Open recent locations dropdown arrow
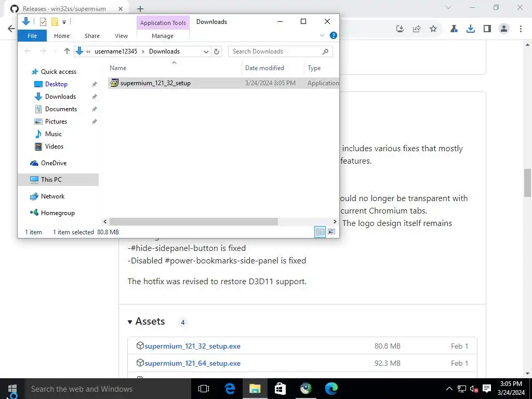 (x=55, y=51)
